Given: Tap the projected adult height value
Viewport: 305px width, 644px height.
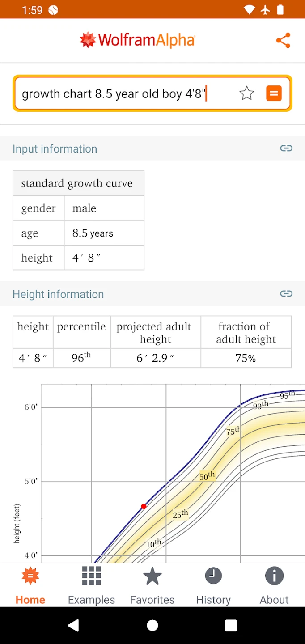Looking at the screenshot, I should (x=155, y=358).
